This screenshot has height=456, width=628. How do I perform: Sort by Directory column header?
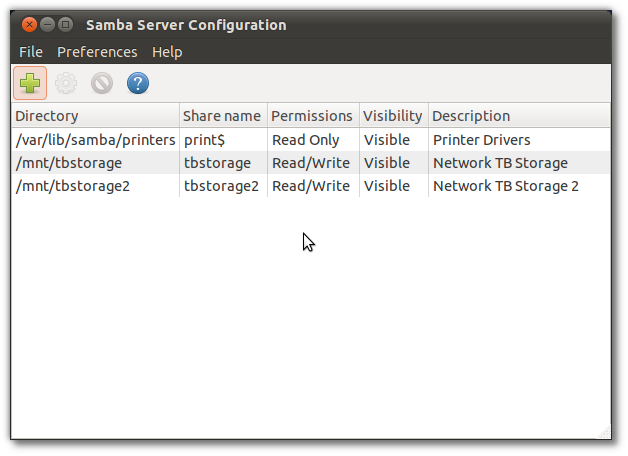point(95,116)
